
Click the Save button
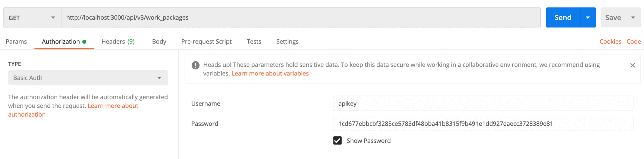pyautogui.click(x=613, y=18)
